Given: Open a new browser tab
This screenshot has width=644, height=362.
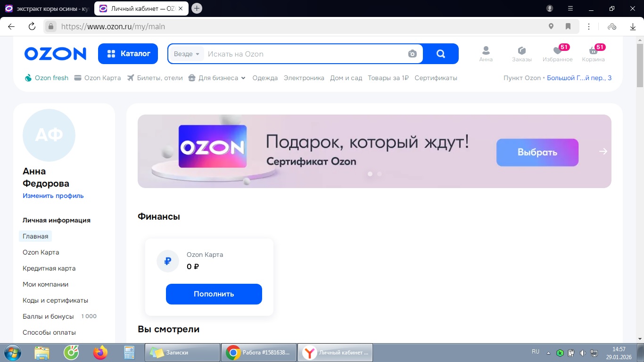Looking at the screenshot, I should point(197,8).
